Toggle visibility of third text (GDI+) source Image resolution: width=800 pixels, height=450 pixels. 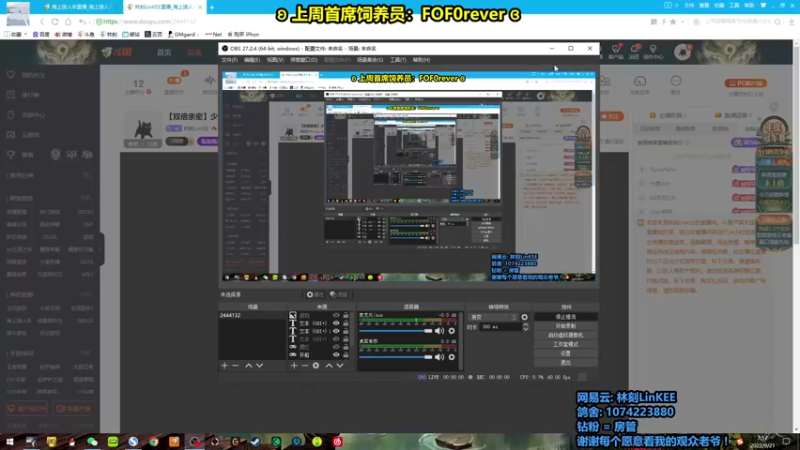point(336,339)
